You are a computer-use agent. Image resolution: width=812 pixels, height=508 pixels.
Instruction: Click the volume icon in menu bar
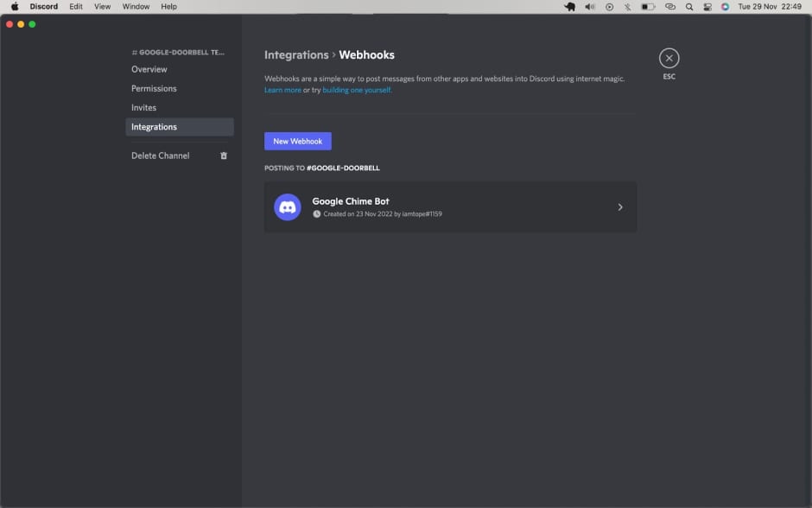[x=590, y=7]
